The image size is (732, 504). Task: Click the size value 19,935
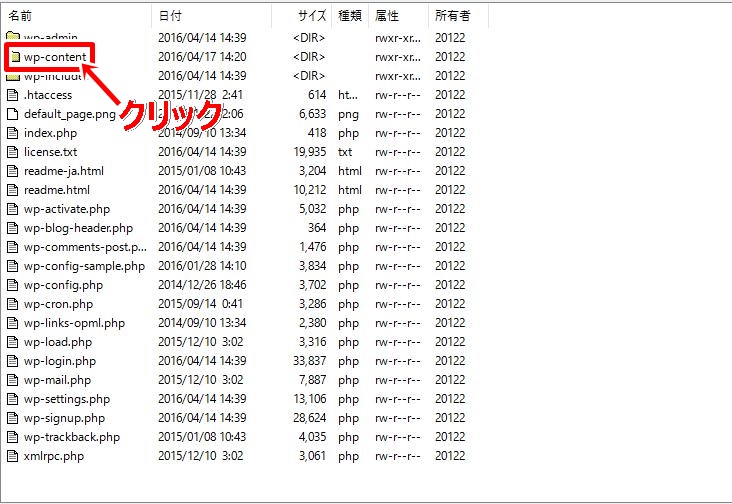310,152
